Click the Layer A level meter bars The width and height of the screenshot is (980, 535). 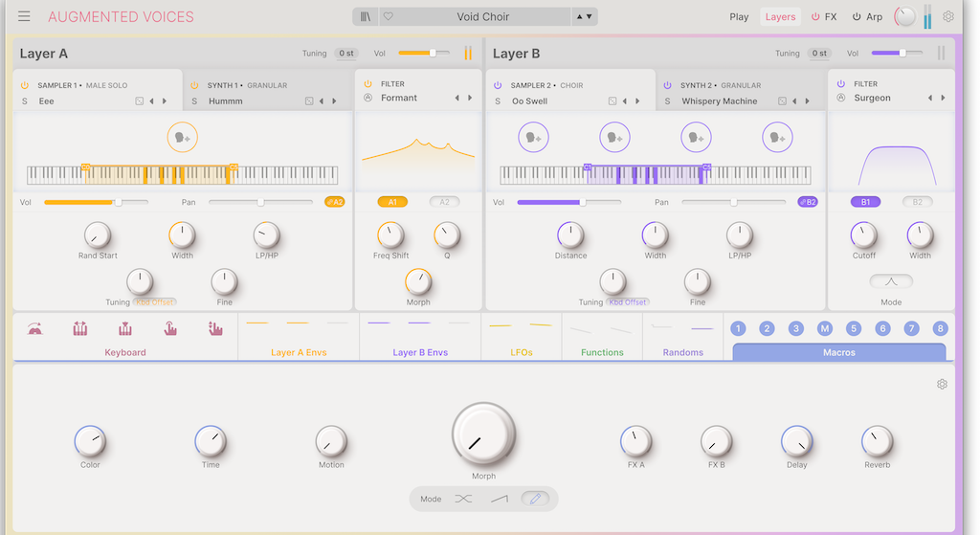click(x=467, y=54)
